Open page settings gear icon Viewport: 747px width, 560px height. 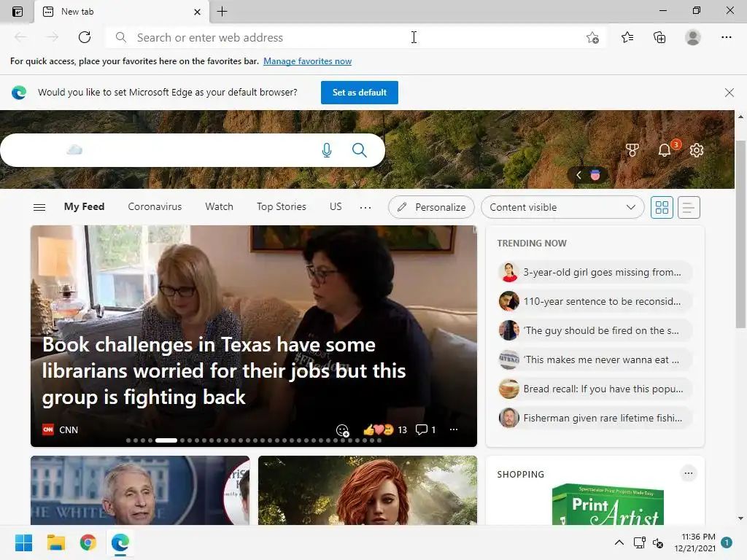pos(697,150)
